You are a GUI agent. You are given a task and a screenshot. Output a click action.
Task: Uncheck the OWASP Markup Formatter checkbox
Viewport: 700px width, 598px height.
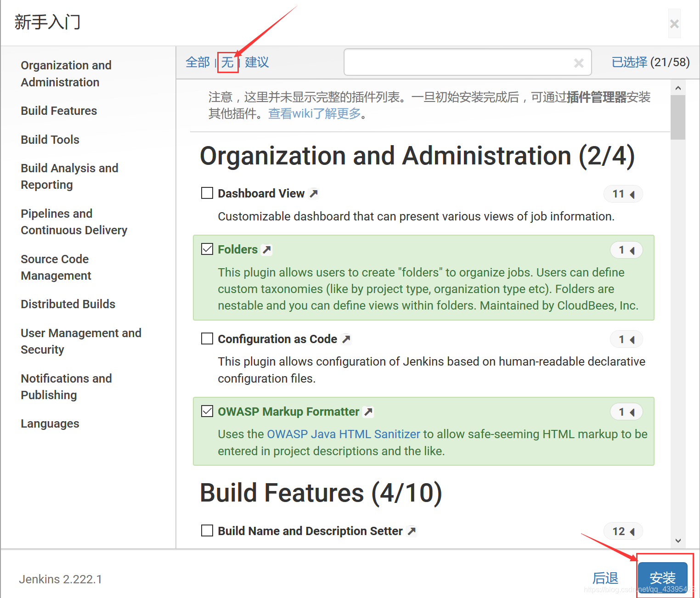[207, 411]
